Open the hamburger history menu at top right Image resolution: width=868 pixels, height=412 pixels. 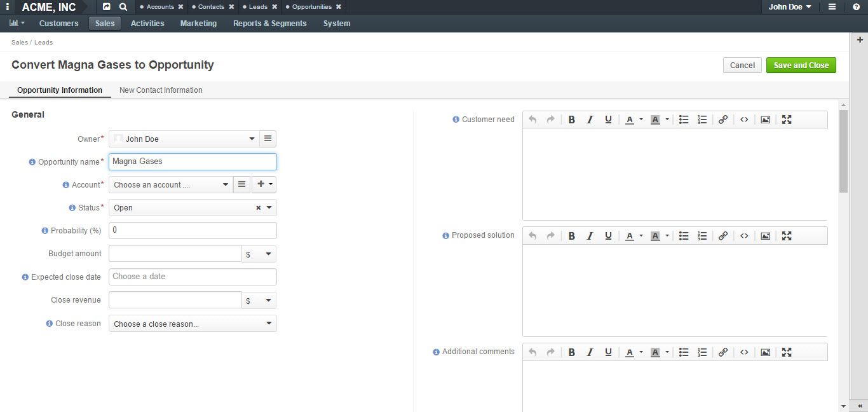pyautogui.click(x=832, y=7)
